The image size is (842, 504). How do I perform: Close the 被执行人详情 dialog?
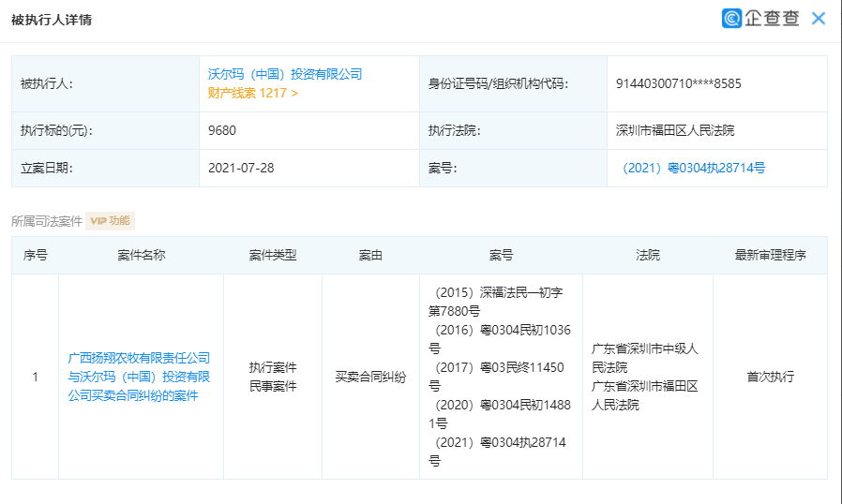pos(819,19)
